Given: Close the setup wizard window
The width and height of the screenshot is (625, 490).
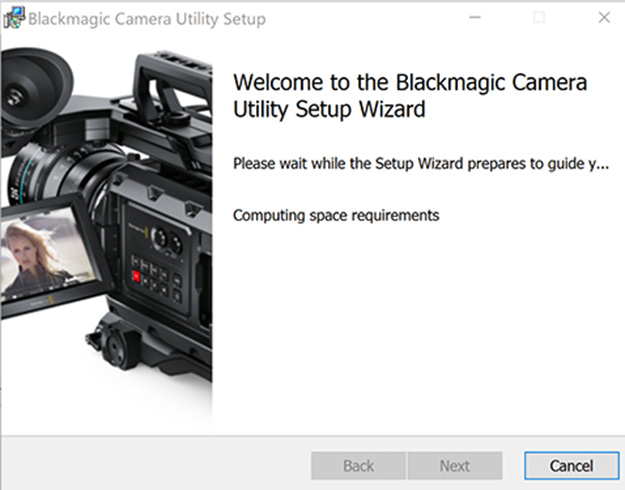Looking at the screenshot, I should click(603, 18).
